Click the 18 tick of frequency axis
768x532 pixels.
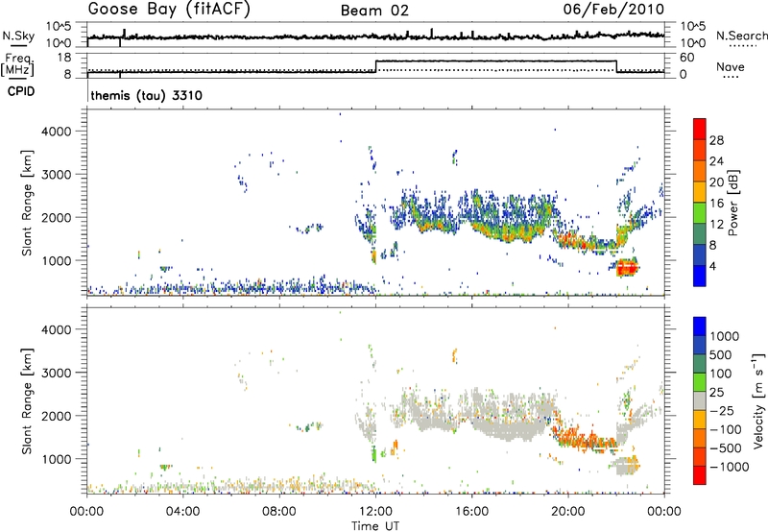tap(63, 58)
